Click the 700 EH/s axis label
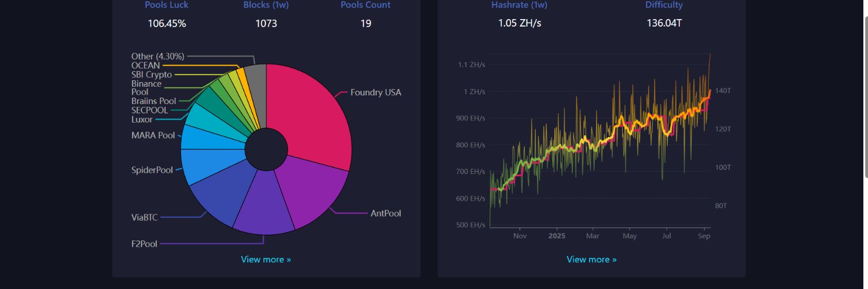This screenshot has width=868, height=289. tap(470, 172)
